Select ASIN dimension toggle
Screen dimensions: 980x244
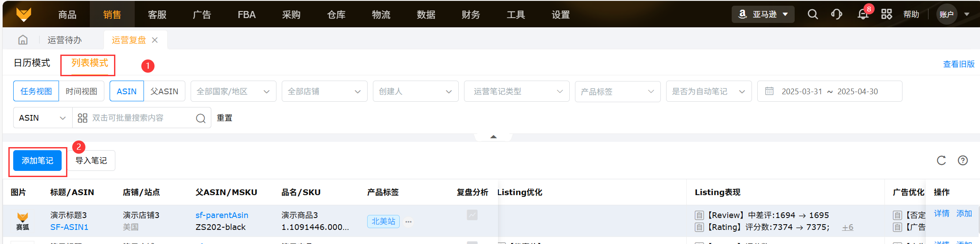pos(127,91)
